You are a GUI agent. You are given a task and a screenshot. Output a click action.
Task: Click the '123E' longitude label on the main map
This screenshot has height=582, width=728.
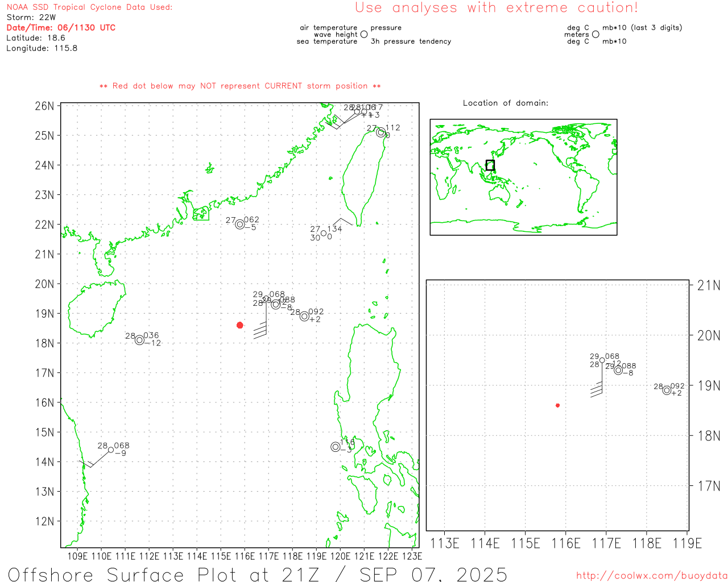412,556
